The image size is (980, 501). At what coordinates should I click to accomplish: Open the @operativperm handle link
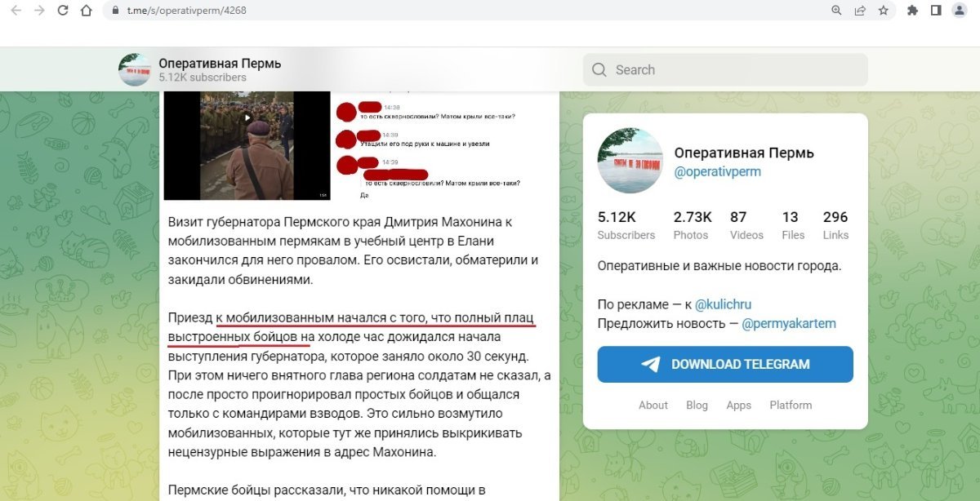tap(717, 171)
